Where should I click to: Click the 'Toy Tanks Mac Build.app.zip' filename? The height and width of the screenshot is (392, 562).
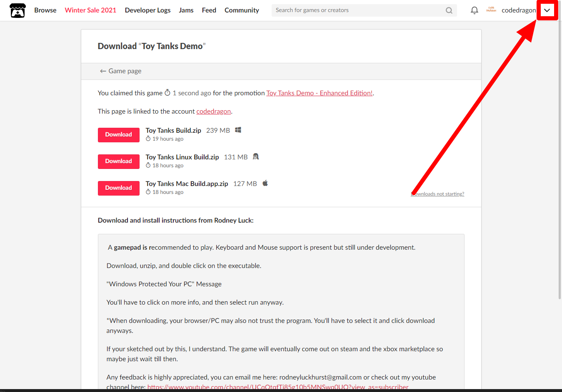click(x=187, y=184)
